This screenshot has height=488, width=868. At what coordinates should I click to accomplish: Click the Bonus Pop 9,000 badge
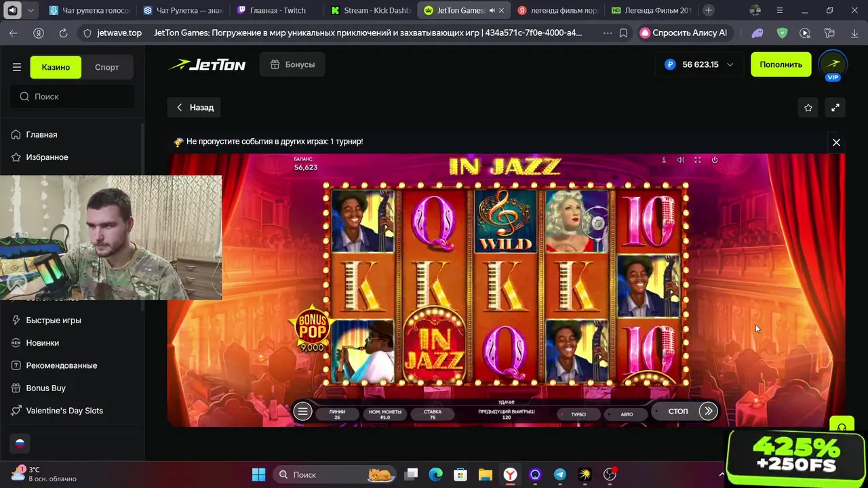click(x=311, y=330)
